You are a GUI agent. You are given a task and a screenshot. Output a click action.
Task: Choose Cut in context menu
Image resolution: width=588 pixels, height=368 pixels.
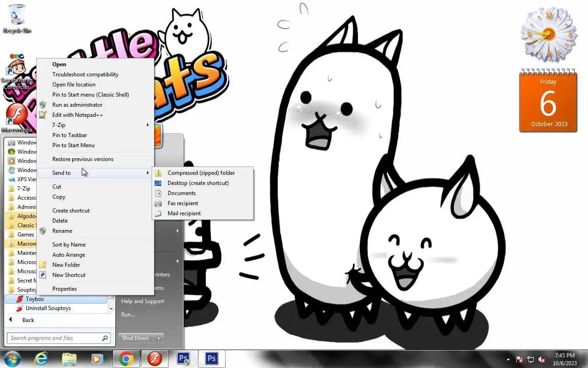(95, 187)
